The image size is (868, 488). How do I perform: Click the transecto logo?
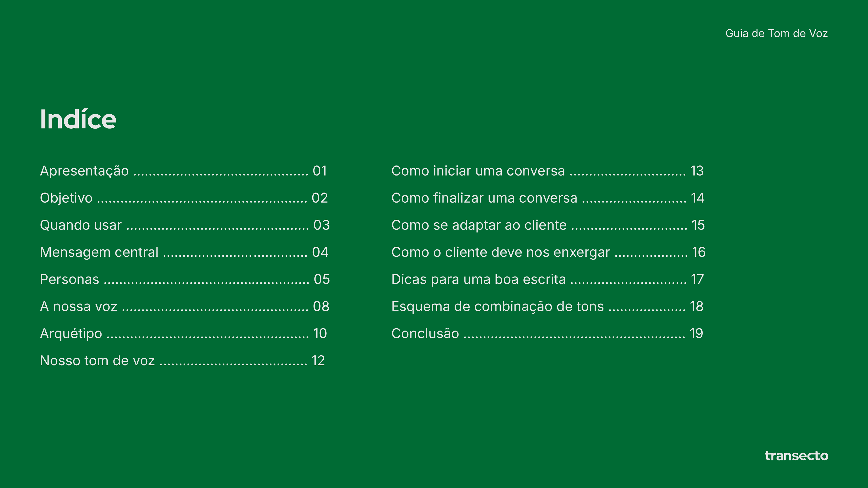(797, 456)
